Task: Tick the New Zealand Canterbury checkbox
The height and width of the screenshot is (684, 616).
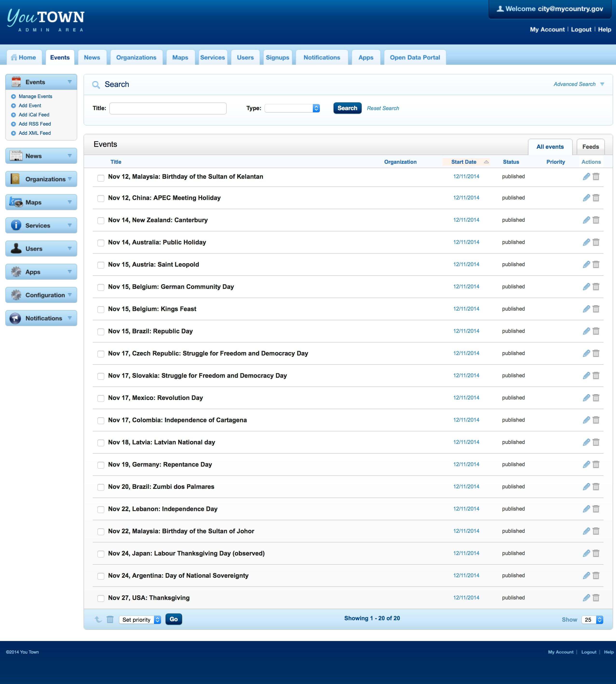Action: click(101, 221)
